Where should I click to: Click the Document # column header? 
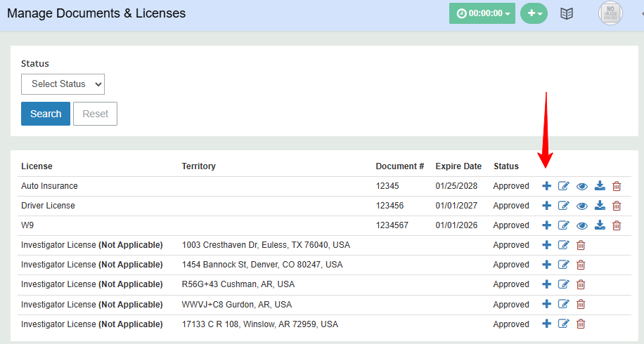[399, 166]
